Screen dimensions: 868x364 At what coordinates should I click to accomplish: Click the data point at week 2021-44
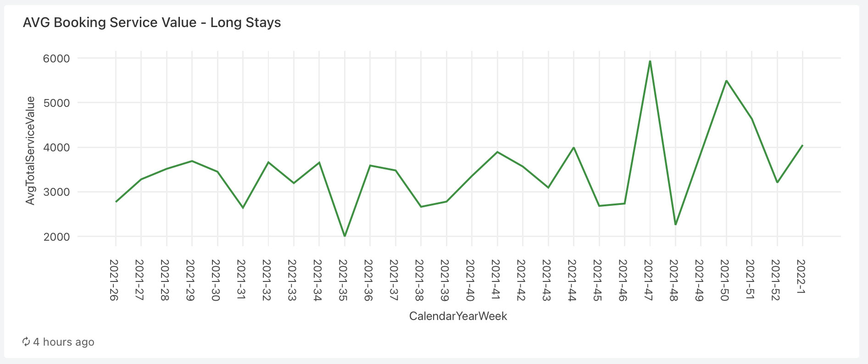(573, 148)
